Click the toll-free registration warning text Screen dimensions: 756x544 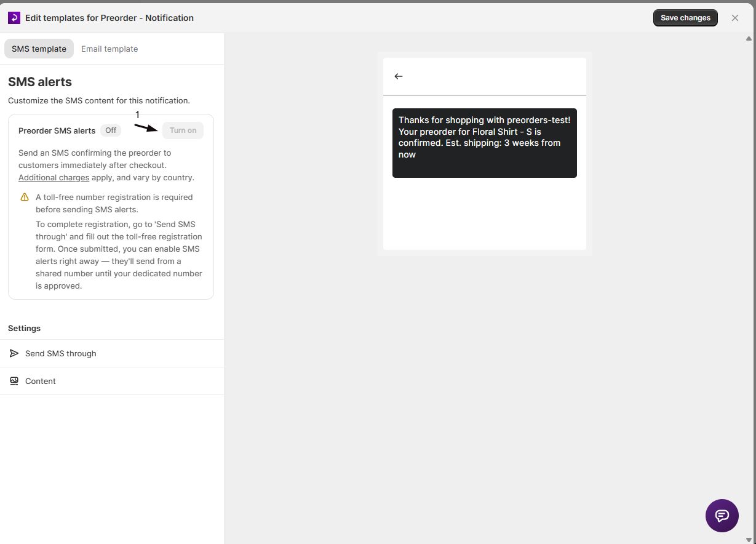click(114, 204)
